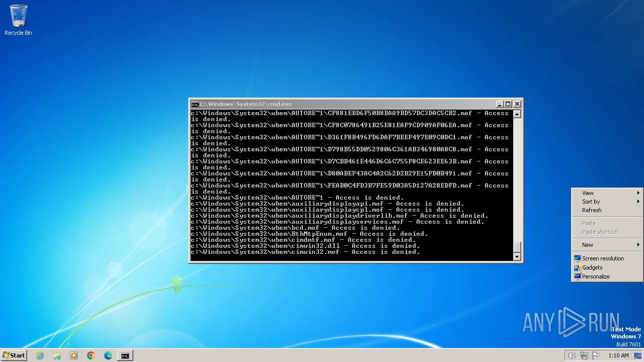644x362 pixels.
Task: Click the 1:10 AM taskbar clock
Action: 618,355
